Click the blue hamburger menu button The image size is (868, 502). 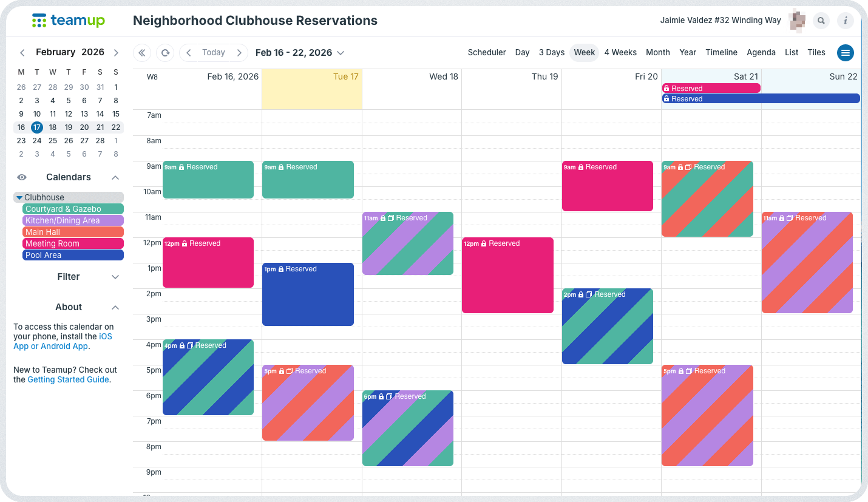tap(846, 53)
